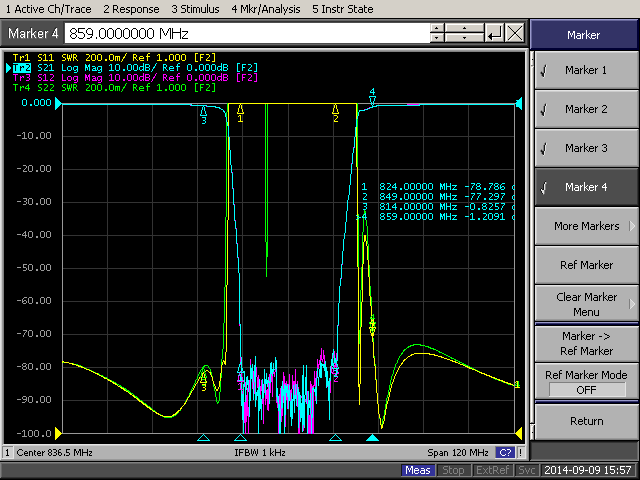Toggle Marker 2 checkmark
This screenshot has height=480, width=640.
tap(585, 109)
